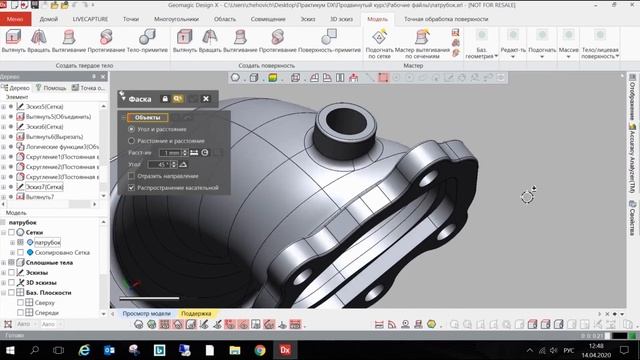Select solid Extrude tool in Создать твердое тело group
The height and width of the screenshot is (360, 640).
13,41
